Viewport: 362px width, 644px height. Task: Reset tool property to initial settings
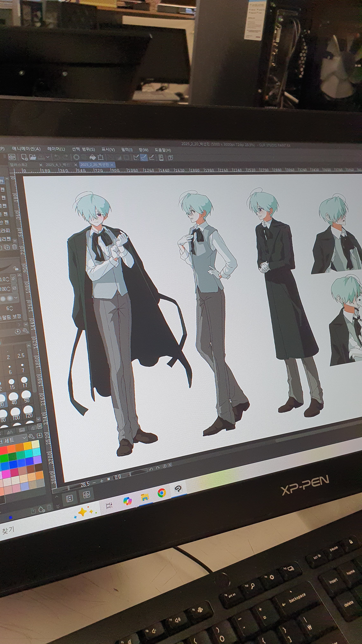18,332
